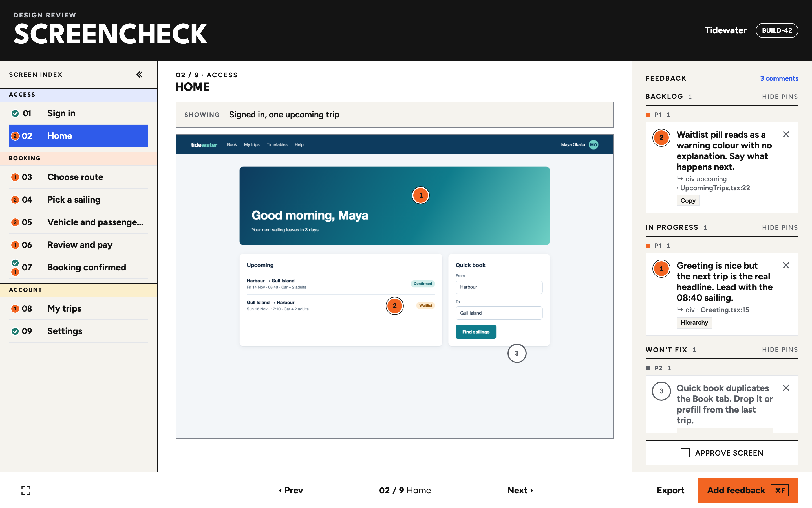The height and width of the screenshot is (508, 812).
Task: Open screen 03 Choose route
Action: click(78, 177)
